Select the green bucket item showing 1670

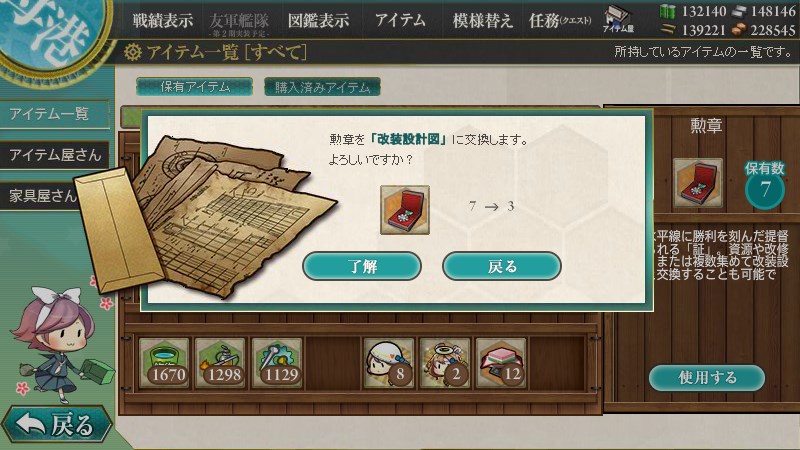(164, 363)
